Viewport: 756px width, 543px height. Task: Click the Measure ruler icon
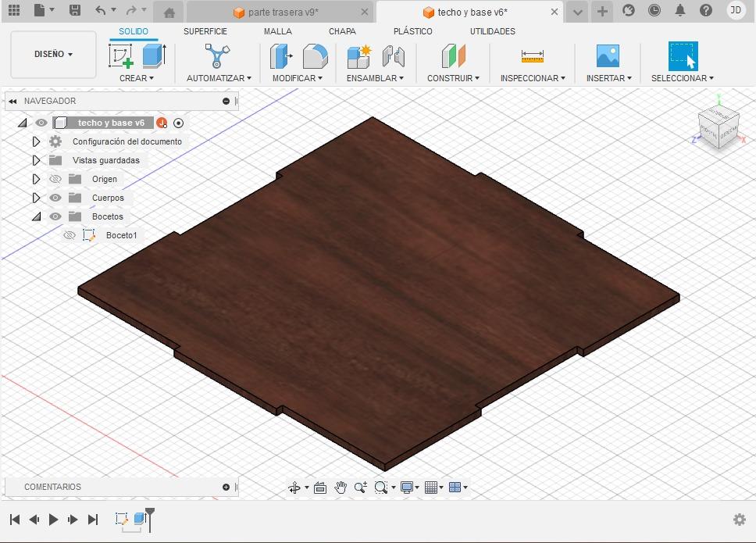coord(533,56)
